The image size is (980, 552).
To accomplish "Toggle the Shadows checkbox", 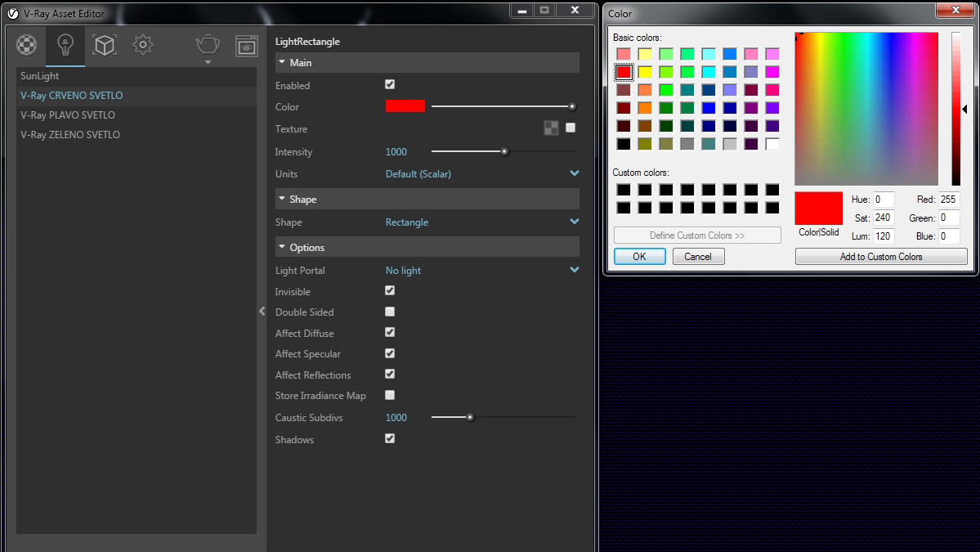I will (x=390, y=438).
